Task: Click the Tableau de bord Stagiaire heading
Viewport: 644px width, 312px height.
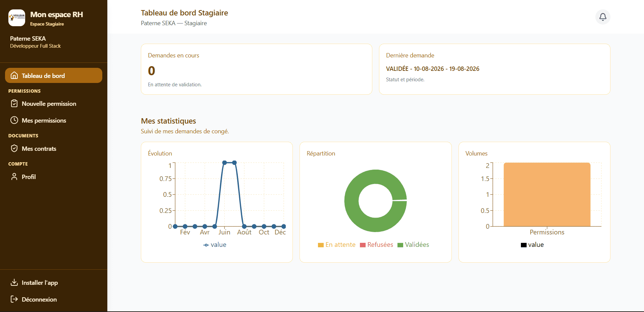Action: click(x=184, y=13)
